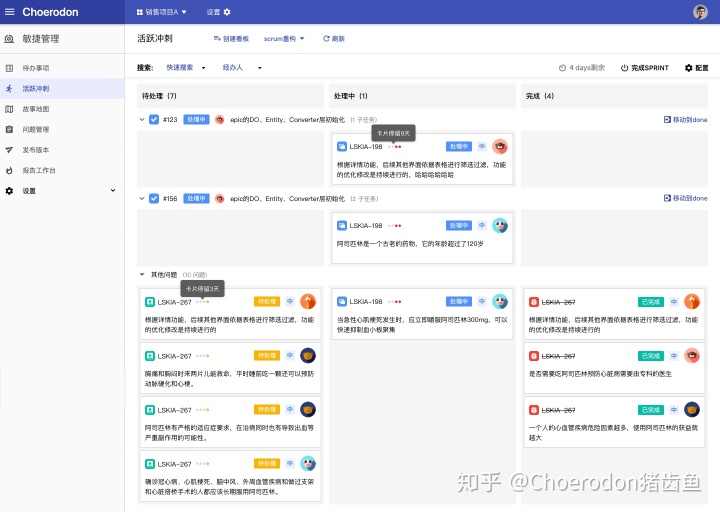Open 故事地图 story map icon

9,109
